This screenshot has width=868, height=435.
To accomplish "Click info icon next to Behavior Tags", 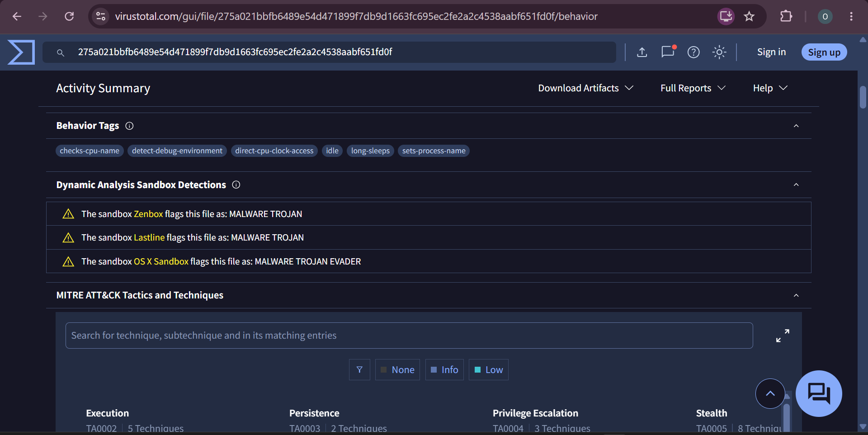I will 129,126.
